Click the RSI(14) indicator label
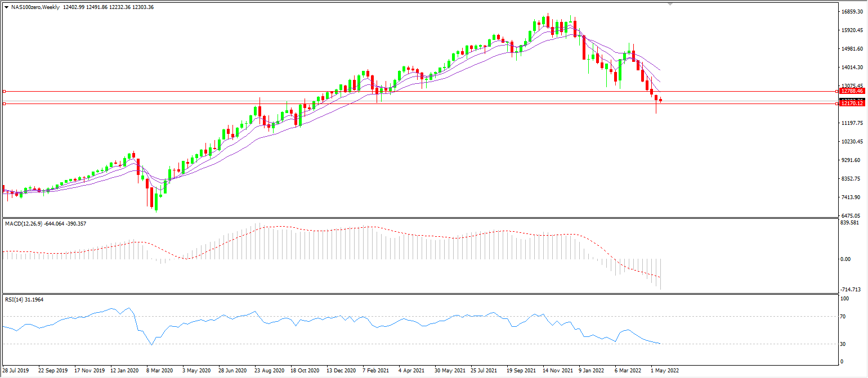 pyautogui.click(x=15, y=300)
